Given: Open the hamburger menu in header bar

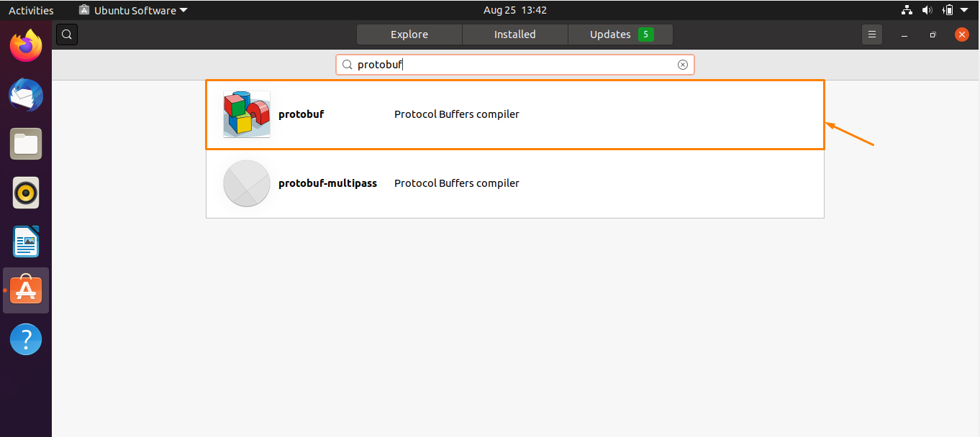Looking at the screenshot, I should pyautogui.click(x=871, y=34).
